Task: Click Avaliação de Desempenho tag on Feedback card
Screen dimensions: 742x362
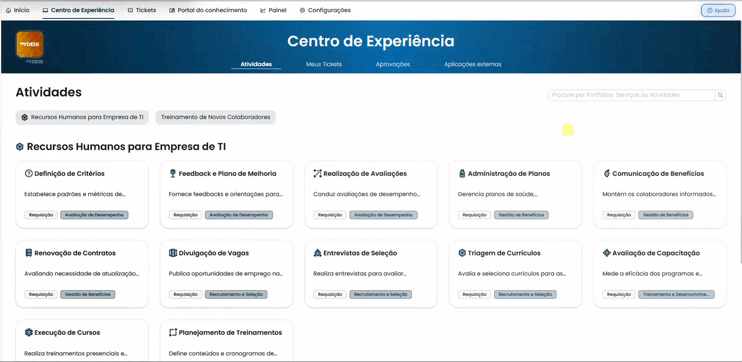Action: [239, 215]
